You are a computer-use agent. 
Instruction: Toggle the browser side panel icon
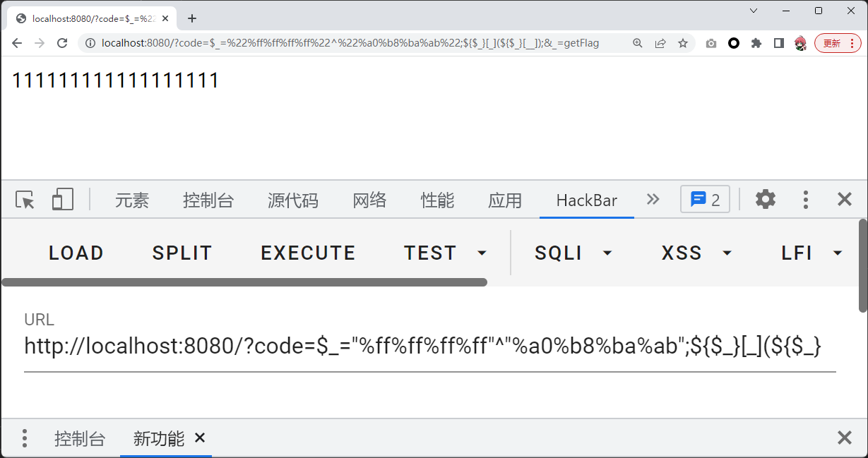click(779, 43)
